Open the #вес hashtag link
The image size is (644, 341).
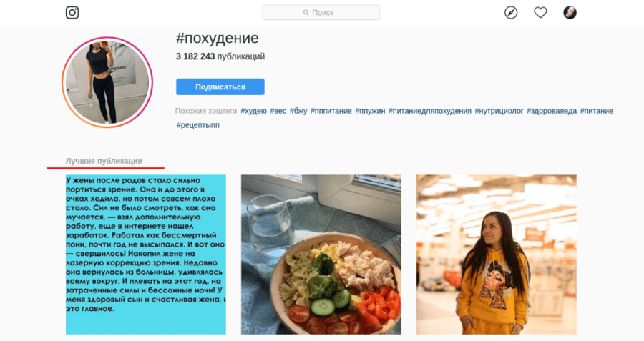coord(278,111)
